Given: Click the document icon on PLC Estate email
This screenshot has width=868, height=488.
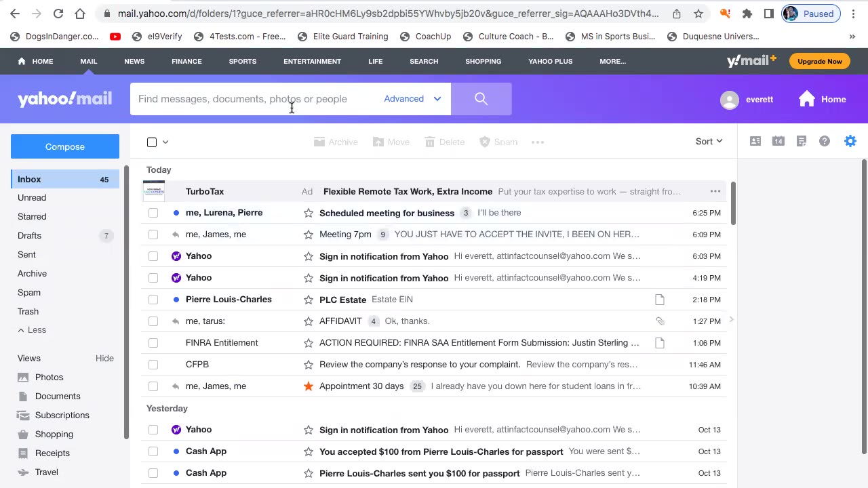Looking at the screenshot, I should coord(660,300).
